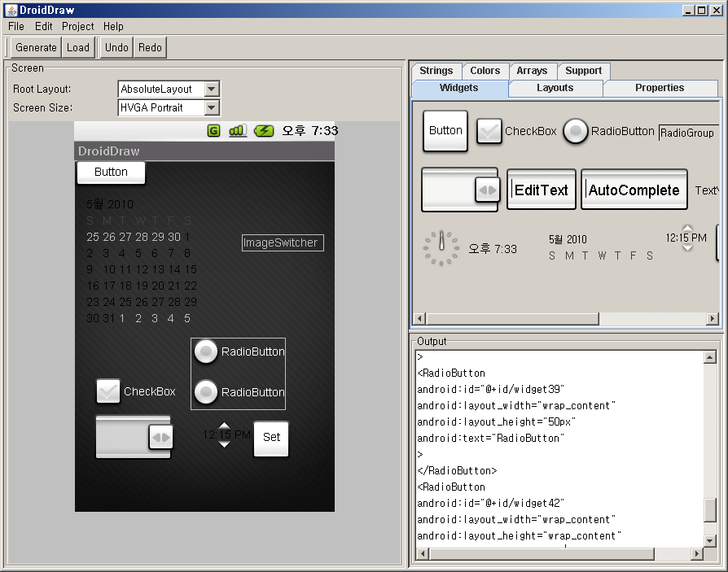Image resolution: width=728 pixels, height=572 pixels.
Task: Open the Edit menu
Action: pyautogui.click(x=44, y=26)
